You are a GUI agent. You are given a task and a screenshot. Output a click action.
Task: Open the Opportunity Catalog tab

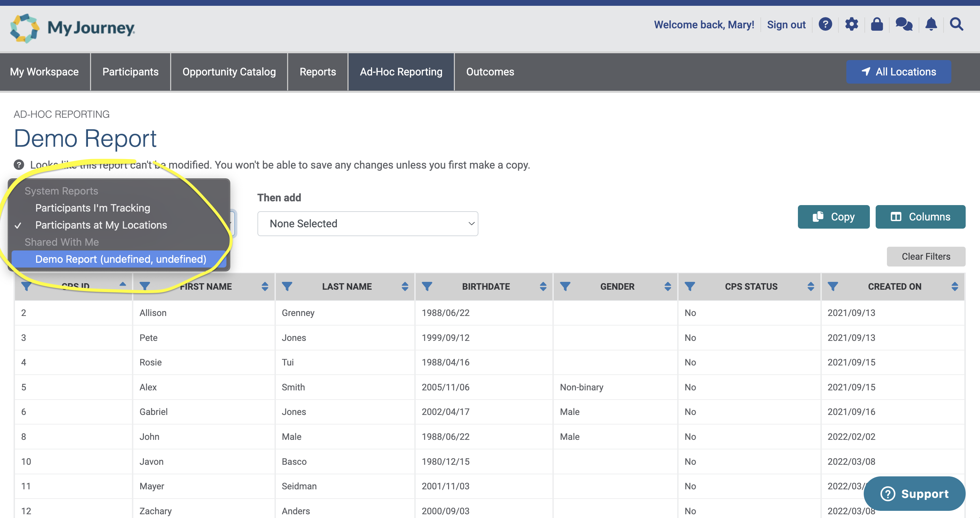229,72
